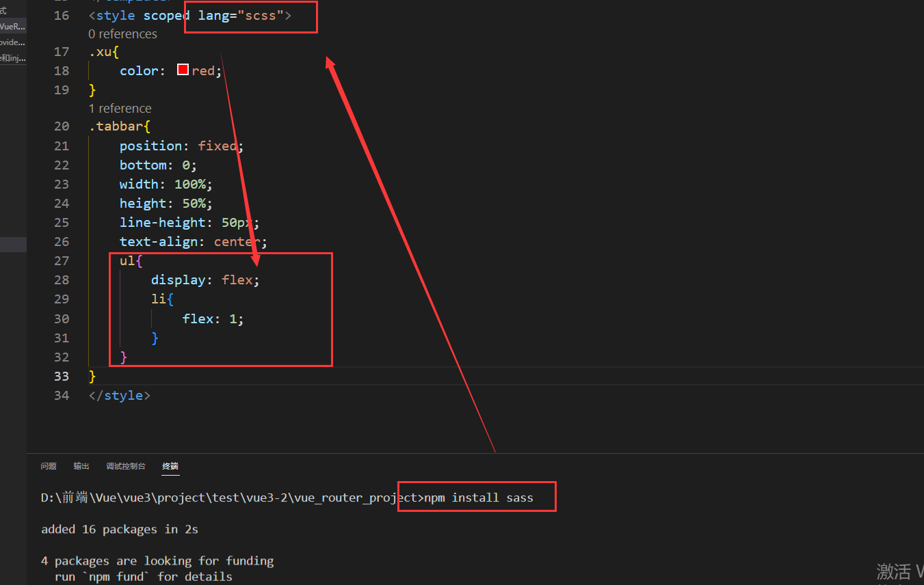Open the 问题 (Problems) panel tab
The image size is (924, 585).
point(49,466)
